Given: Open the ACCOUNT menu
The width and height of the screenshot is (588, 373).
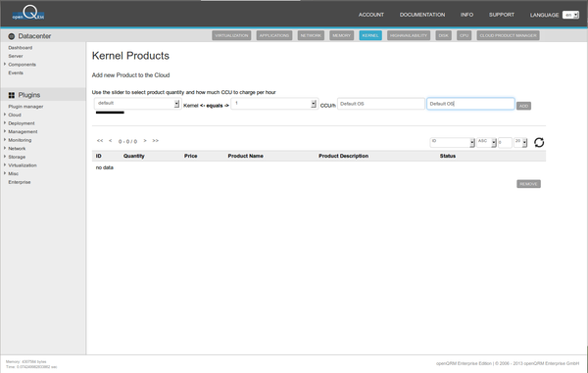Looking at the screenshot, I should (370, 15).
